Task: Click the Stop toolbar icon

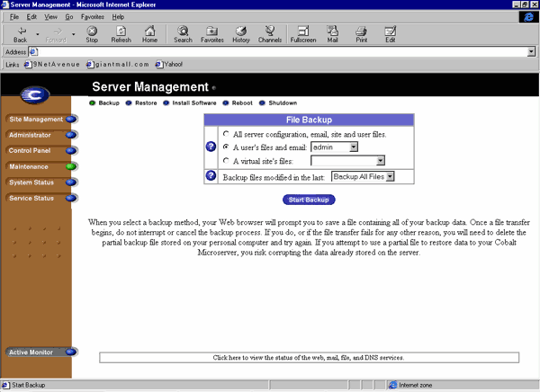Action: [92, 34]
